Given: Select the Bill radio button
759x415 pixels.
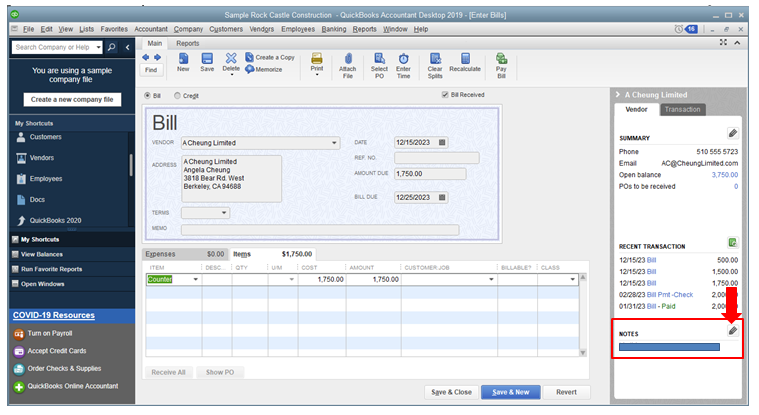Looking at the screenshot, I should [x=148, y=96].
